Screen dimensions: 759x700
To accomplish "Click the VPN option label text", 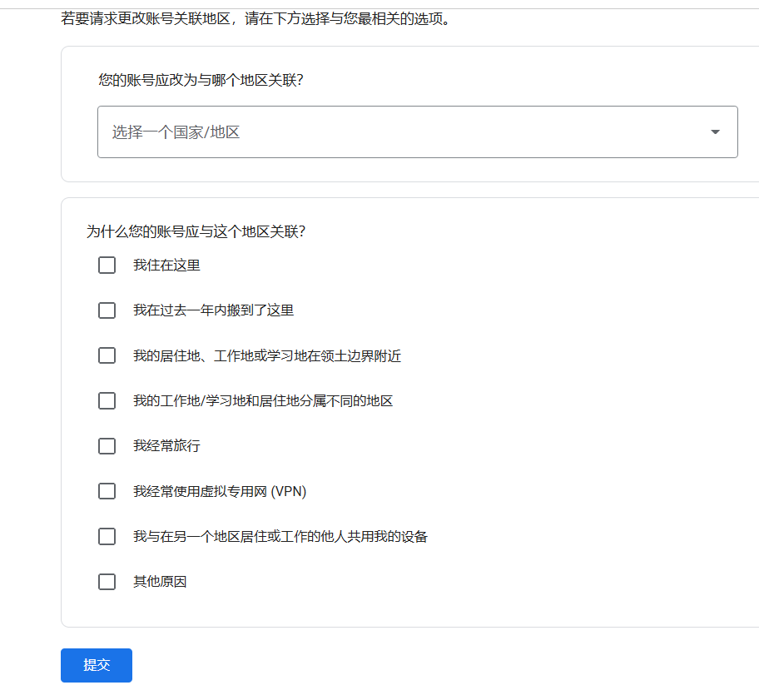I will click(x=220, y=491).
